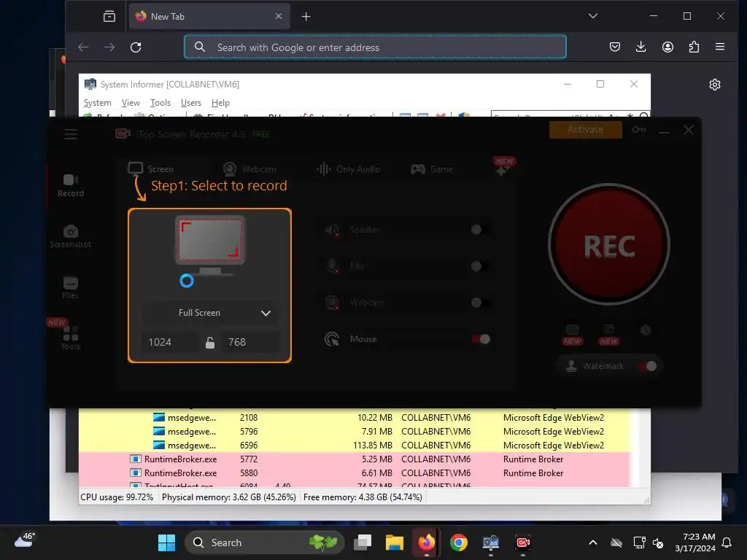Click the width field showing 1024
Image resolution: width=747 pixels, height=560 pixels.
170,343
